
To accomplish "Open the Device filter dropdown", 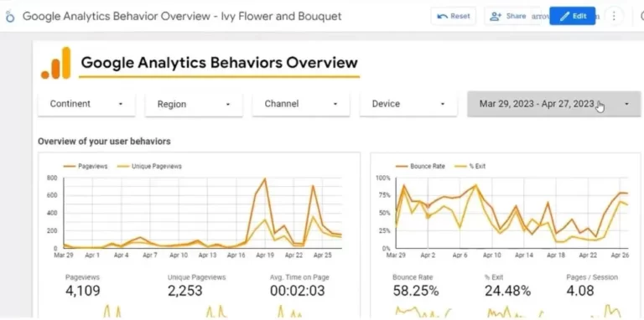I will click(408, 104).
